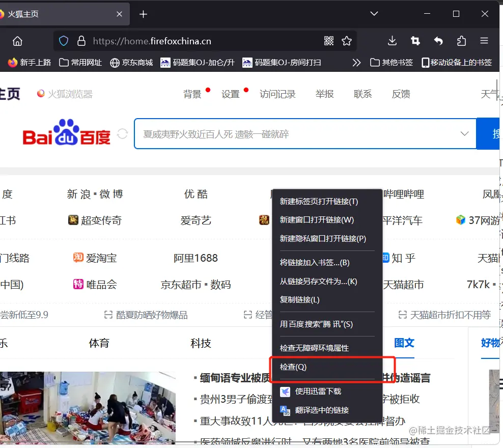Switch to 图文 tab
Viewport: 503px width, 448px height.
(x=404, y=343)
